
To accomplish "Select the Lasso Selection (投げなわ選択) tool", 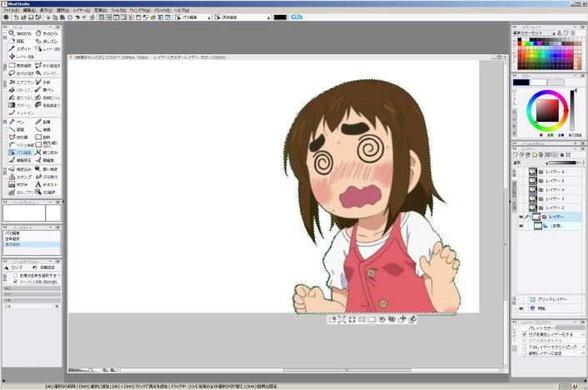I will click(x=21, y=73).
